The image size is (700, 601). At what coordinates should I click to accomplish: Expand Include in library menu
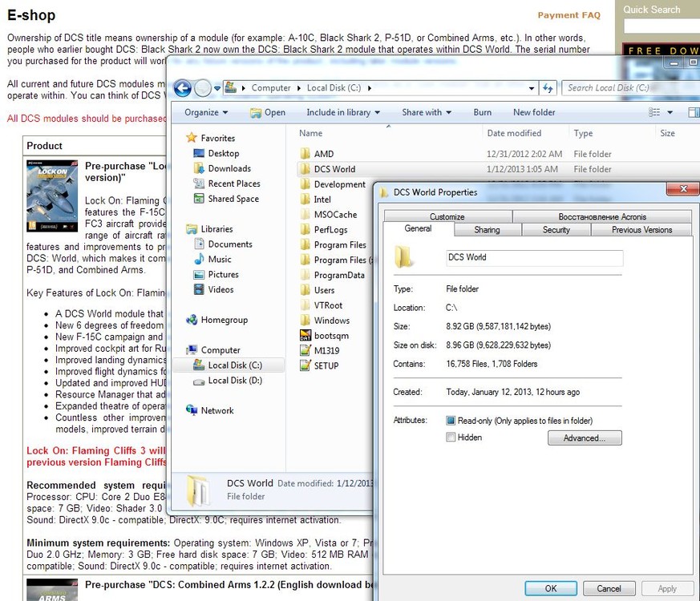click(343, 112)
